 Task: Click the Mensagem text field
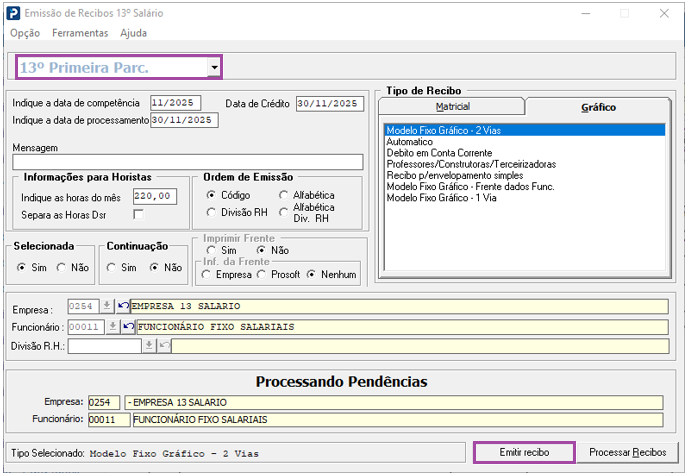(187, 162)
